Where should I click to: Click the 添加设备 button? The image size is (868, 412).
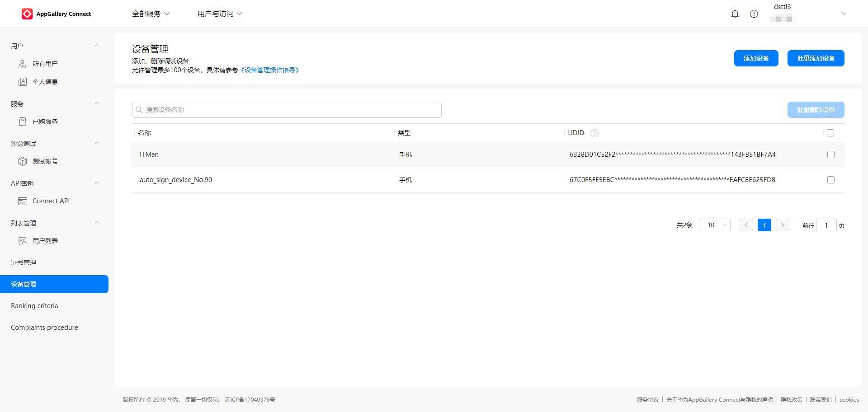(x=756, y=58)
